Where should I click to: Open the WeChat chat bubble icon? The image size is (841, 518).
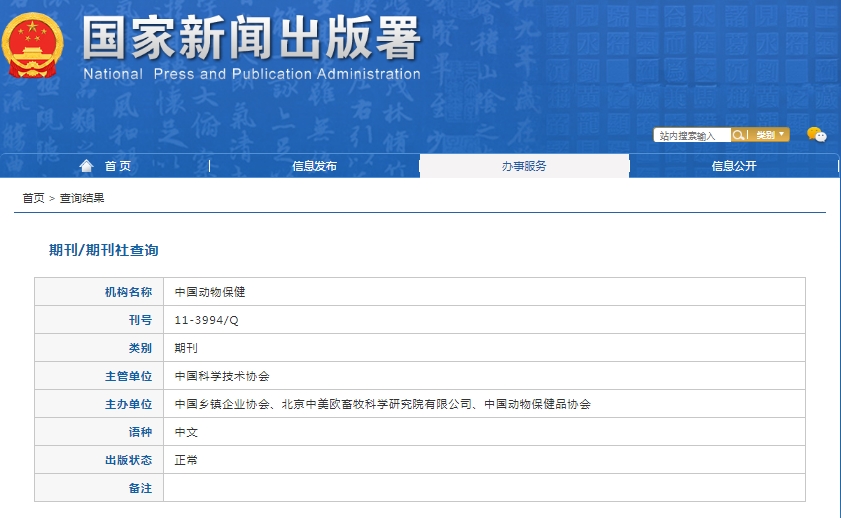click(816, 135)
